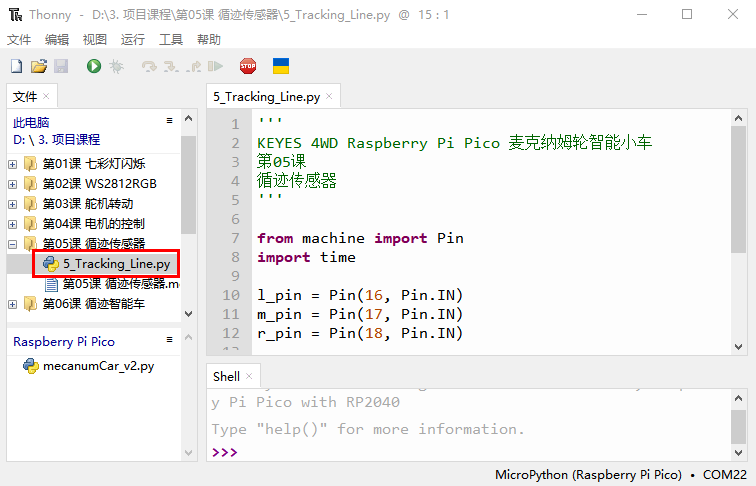Select the 第04课 电机的控制 folder row

pyautogui.click(x=94, y=224)
